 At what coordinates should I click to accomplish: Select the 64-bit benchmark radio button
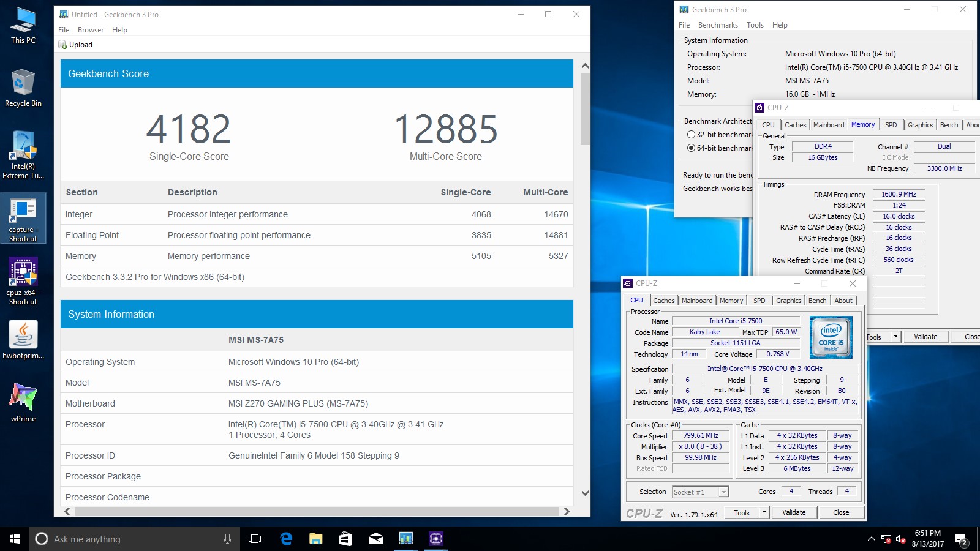click(691, 148)
